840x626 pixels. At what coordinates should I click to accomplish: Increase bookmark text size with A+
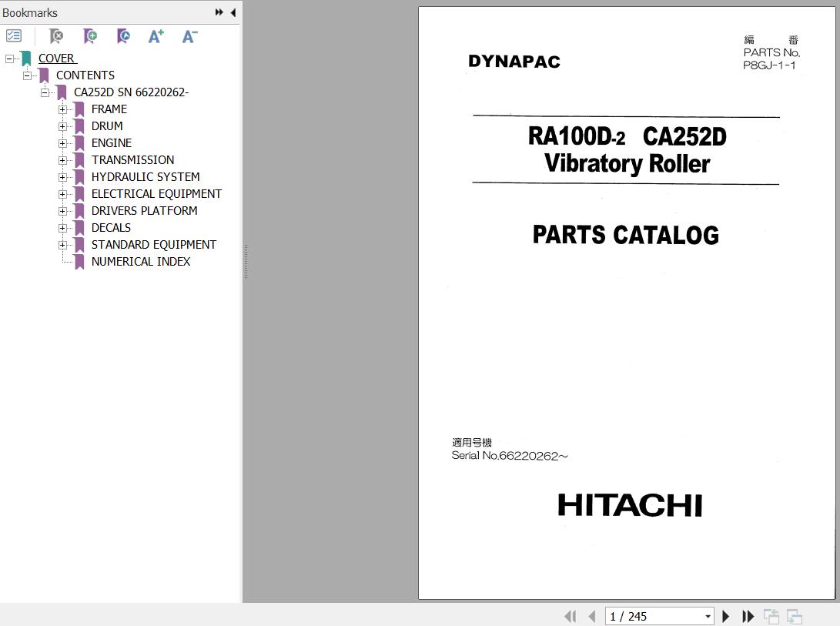pos(156,36)
